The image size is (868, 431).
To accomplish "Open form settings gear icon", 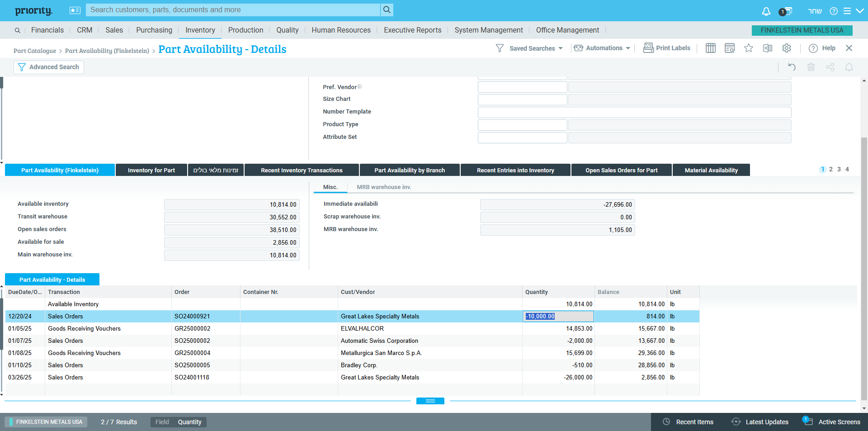I will coord(787,48).
